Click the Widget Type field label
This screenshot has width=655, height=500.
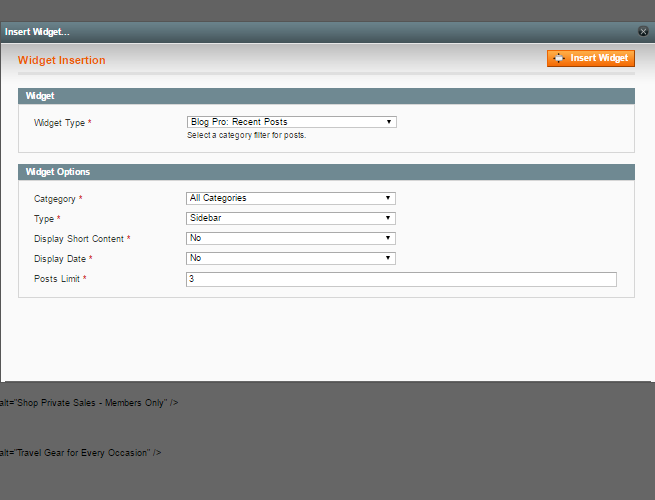pos(62,123)
